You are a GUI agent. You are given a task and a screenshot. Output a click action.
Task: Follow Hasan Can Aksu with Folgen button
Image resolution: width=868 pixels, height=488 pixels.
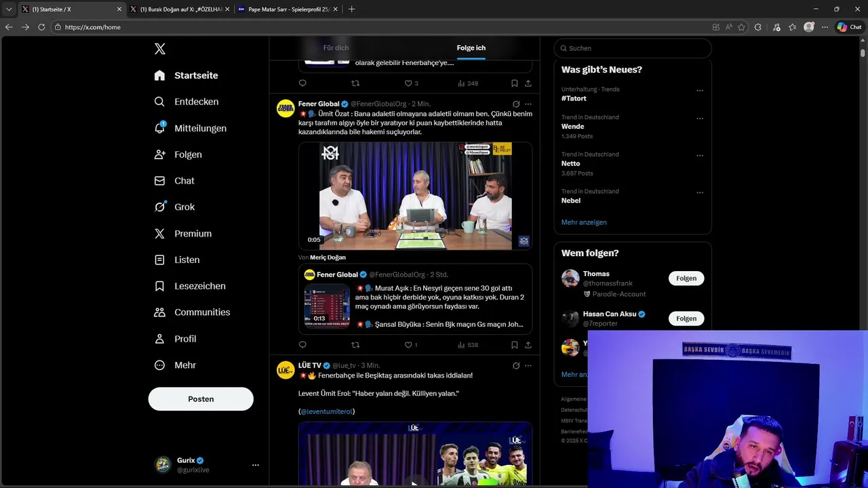[x=686, y=319]
